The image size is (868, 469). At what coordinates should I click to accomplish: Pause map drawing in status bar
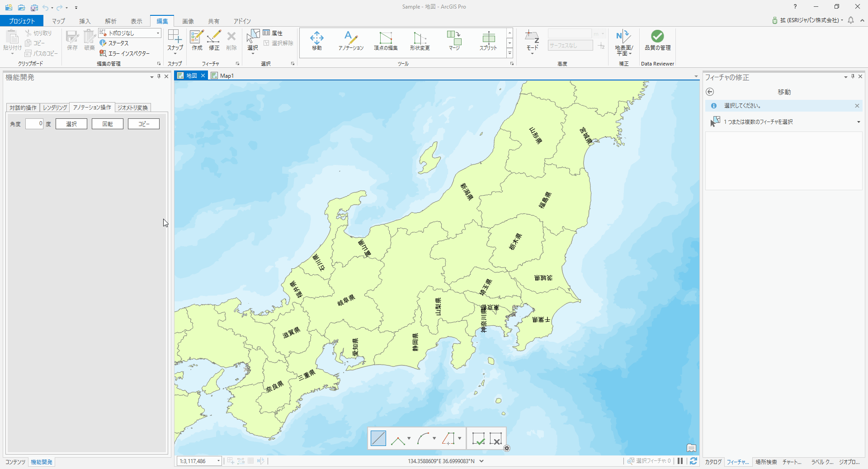click(x=680, y=461)
